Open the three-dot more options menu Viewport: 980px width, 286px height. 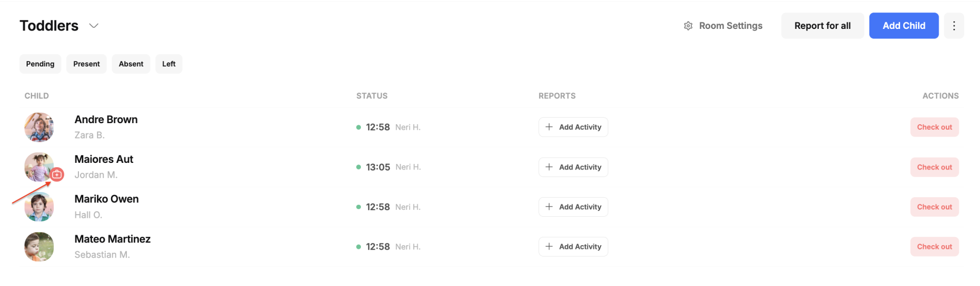point(954,26)
